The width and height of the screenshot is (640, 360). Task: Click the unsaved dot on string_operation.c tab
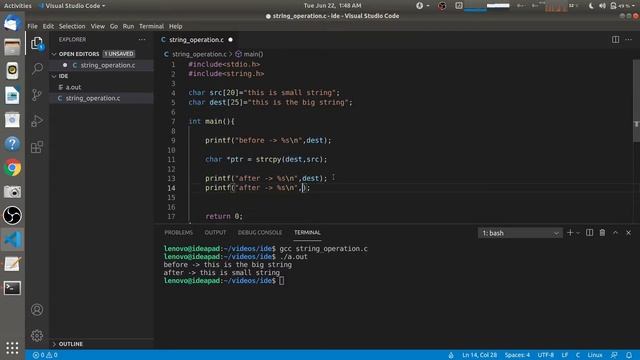231,40
